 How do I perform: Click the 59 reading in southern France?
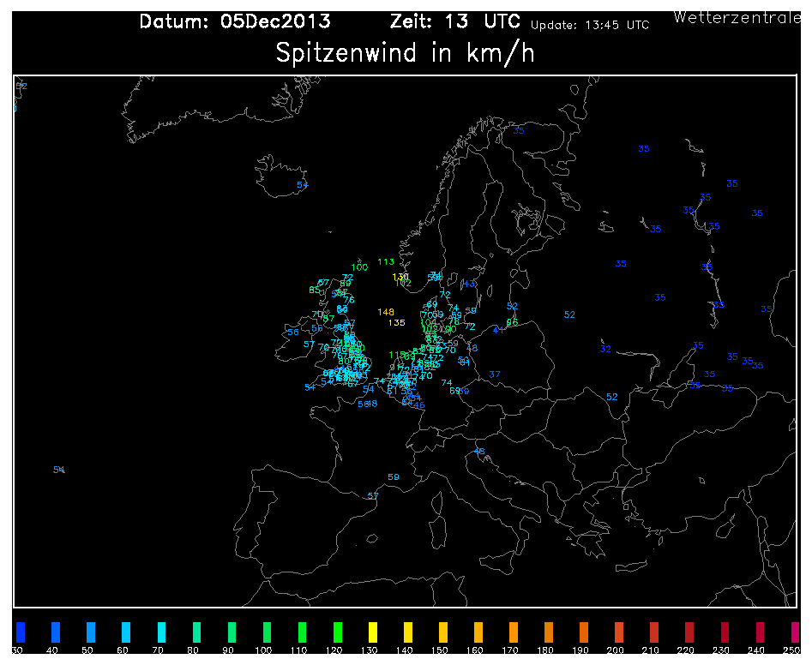coord(394,477)
